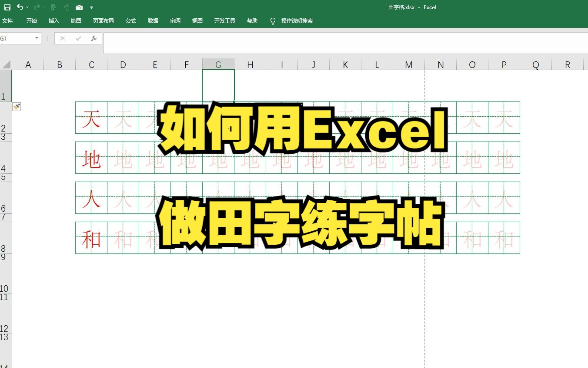Image resolution: width=588 pixels, height=368 pixels.
Task: Click the dark red 天 cell C2
Action: point(91,118)
